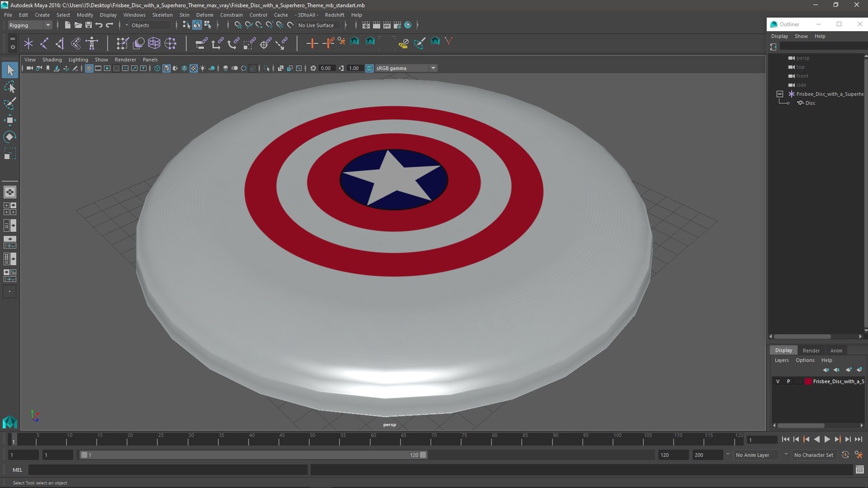Click No Live Surface field

coord(318,25)
